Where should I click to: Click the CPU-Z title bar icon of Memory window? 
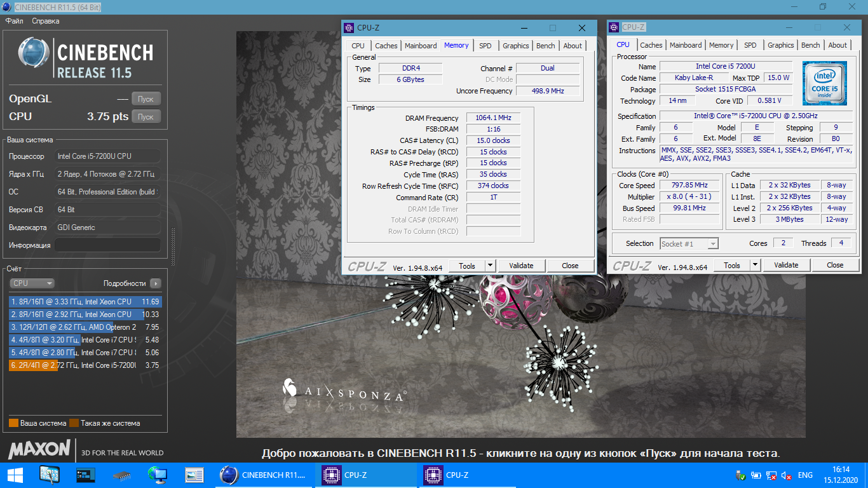(x=349, y=27)
